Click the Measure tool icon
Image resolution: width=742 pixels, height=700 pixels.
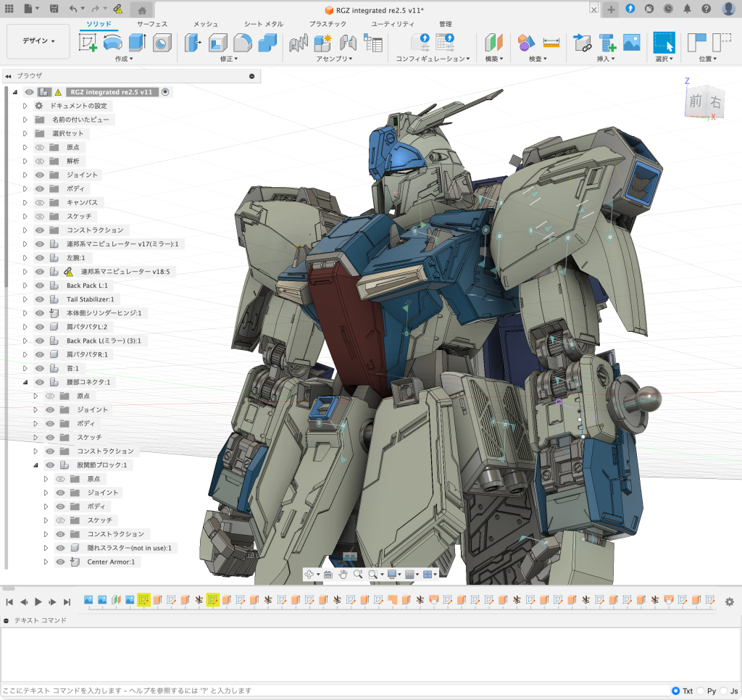[x=551, y=43]
